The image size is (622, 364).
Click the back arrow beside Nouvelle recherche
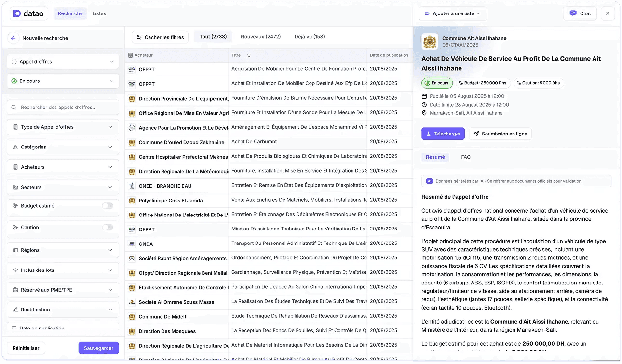tap(13, 38)
